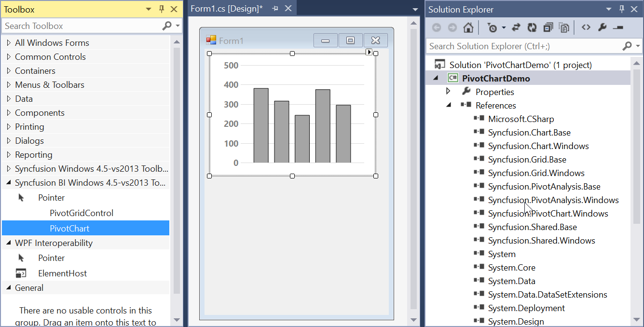Toggle the Show All Files icon
This screenshot has width=644, height=327.
point(564,28)
